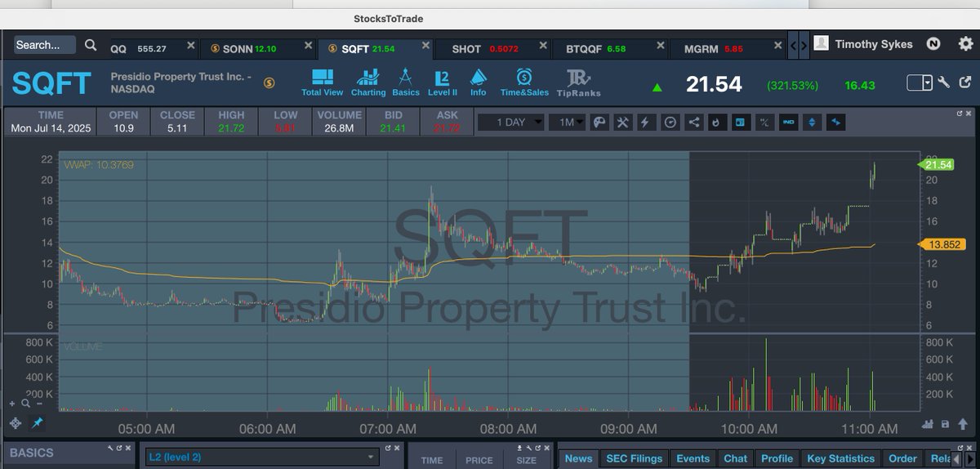Open TipRanks analysis
Viewport: 980px width, 469px height.
coord(579,83)
